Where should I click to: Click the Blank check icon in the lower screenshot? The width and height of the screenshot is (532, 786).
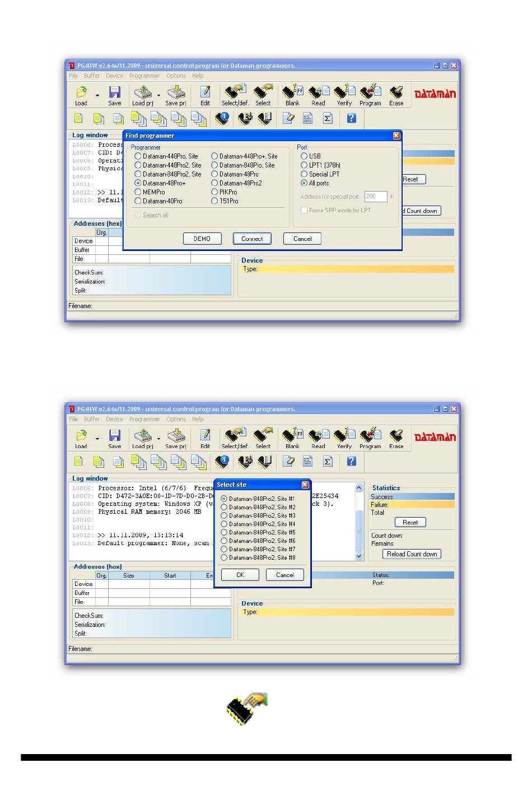pyautogui.click(x=292, y=435)
